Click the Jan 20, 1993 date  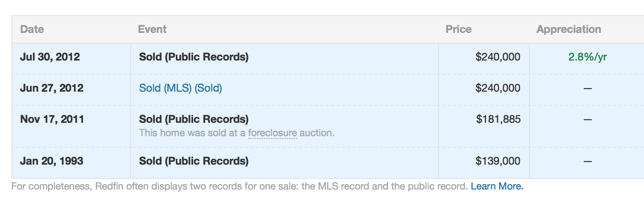click(x=52, y=161)
